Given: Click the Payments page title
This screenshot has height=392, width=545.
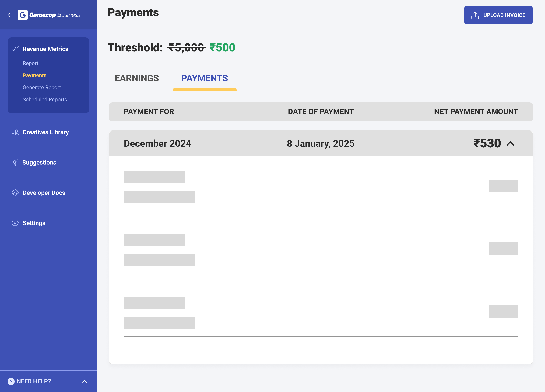Looking at the screenshot, I should (x=133, y=12).
